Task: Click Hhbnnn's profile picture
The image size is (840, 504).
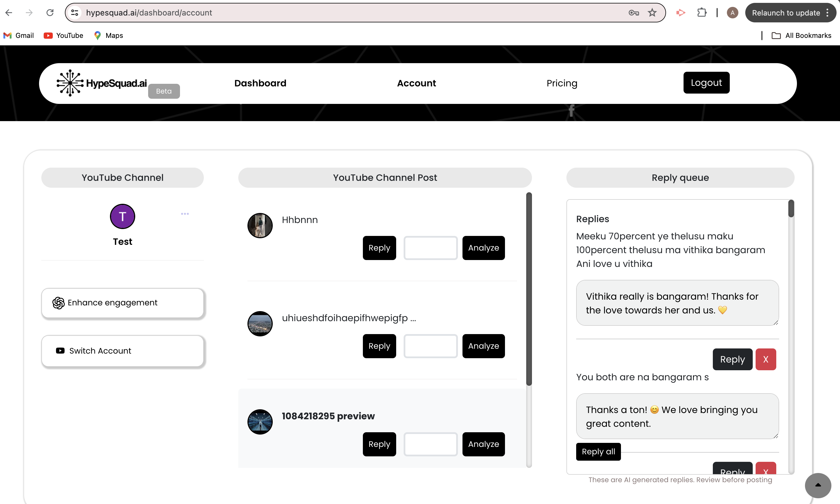Action: pyautogui.click(x=260, y=226)
